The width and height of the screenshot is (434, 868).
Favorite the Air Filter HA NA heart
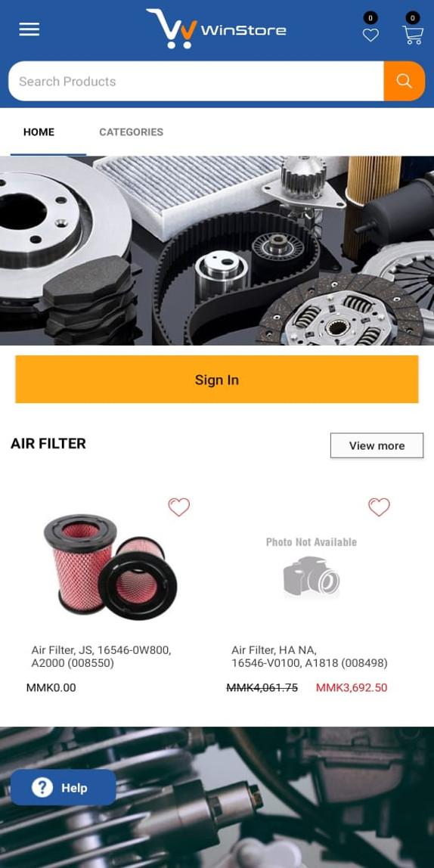[x=380, y=507]
